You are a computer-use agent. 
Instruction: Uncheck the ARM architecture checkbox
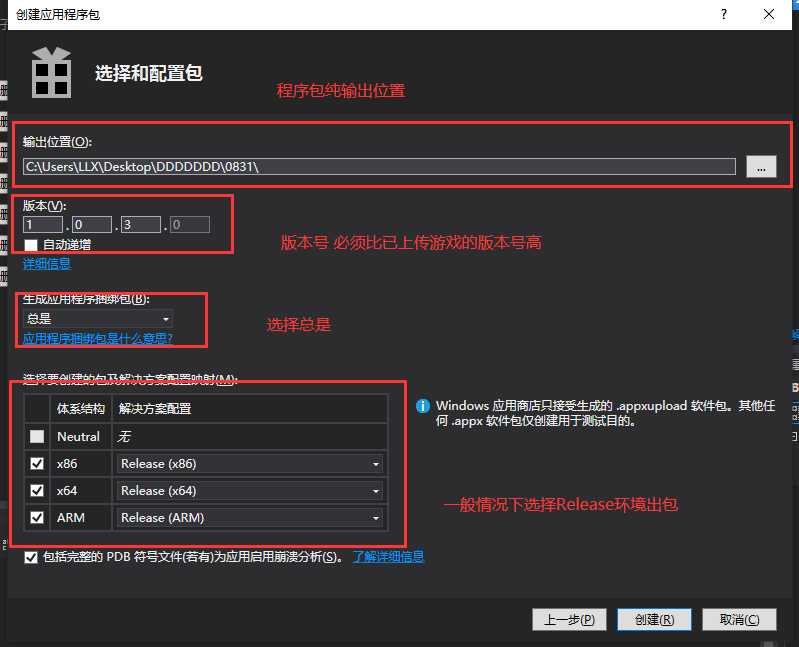37,518
